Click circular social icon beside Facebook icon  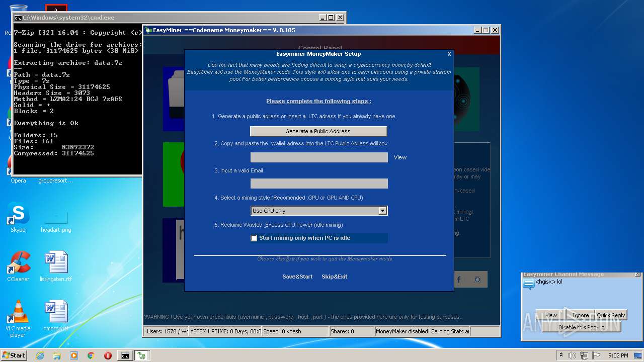(478, 280)
